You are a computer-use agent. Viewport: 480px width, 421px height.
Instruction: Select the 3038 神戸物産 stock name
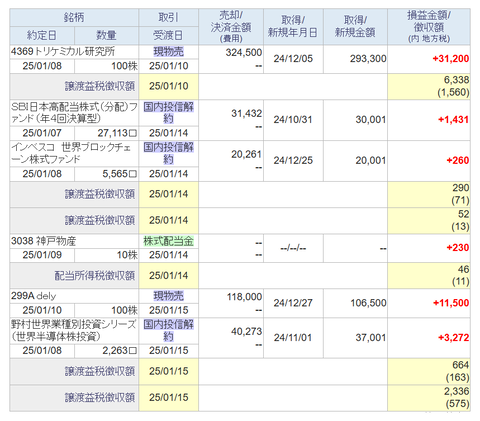coord(44,241)
